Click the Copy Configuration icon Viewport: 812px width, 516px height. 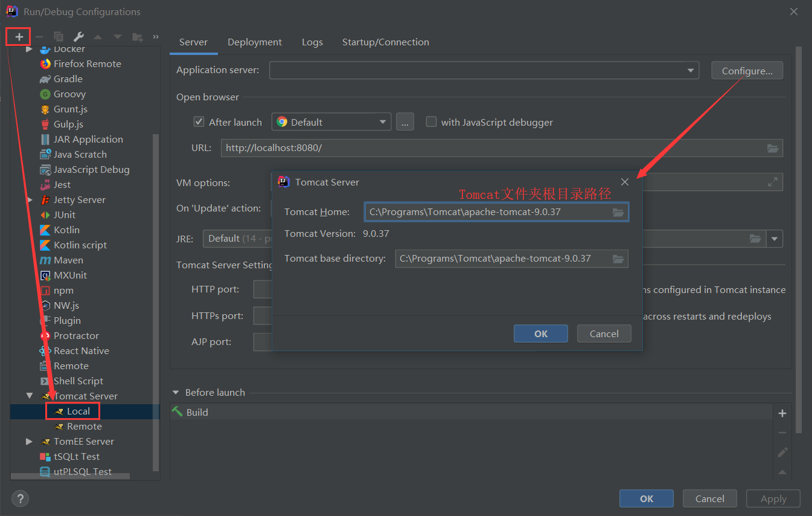tap(59, 37)
